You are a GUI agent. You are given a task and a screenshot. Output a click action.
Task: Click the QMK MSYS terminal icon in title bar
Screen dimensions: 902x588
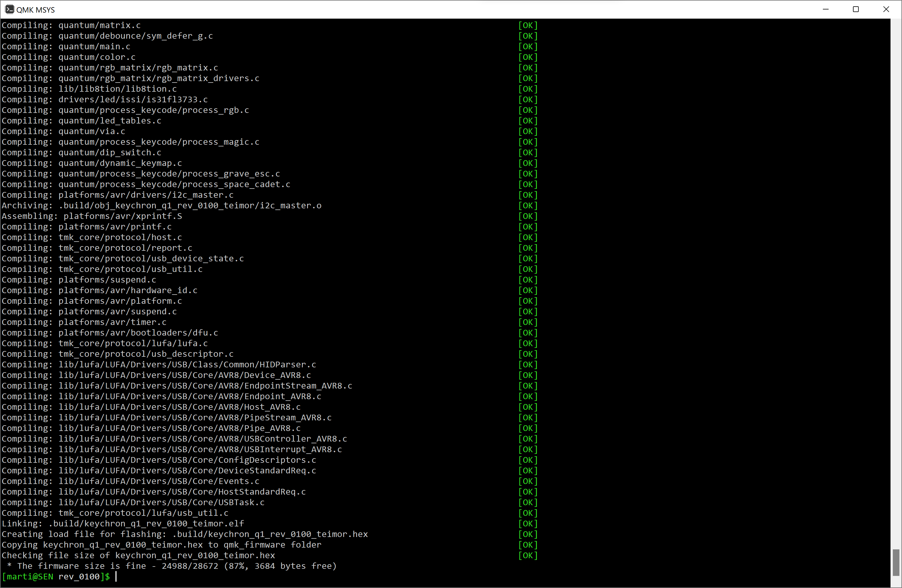[x=9, y=9]
